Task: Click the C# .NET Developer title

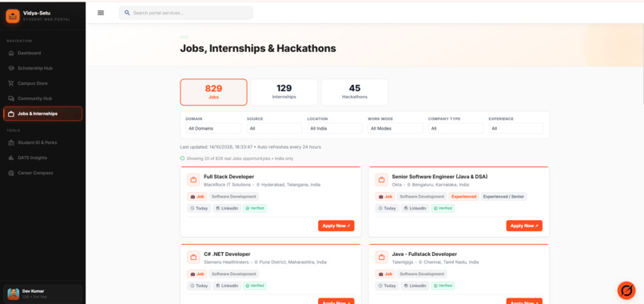Action: 227,254
